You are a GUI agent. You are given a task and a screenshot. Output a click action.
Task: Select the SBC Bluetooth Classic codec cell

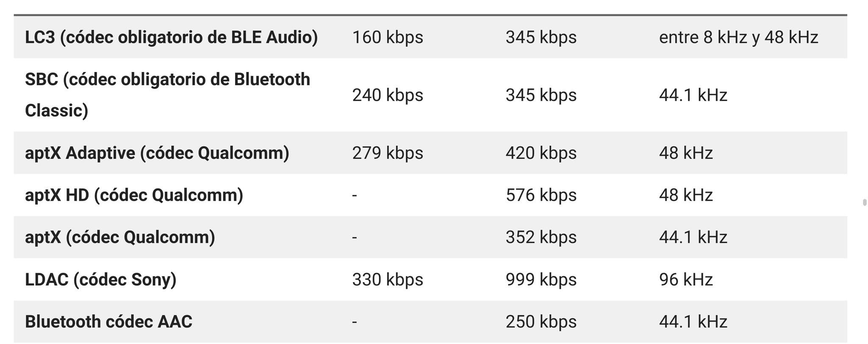pos(167,95)
